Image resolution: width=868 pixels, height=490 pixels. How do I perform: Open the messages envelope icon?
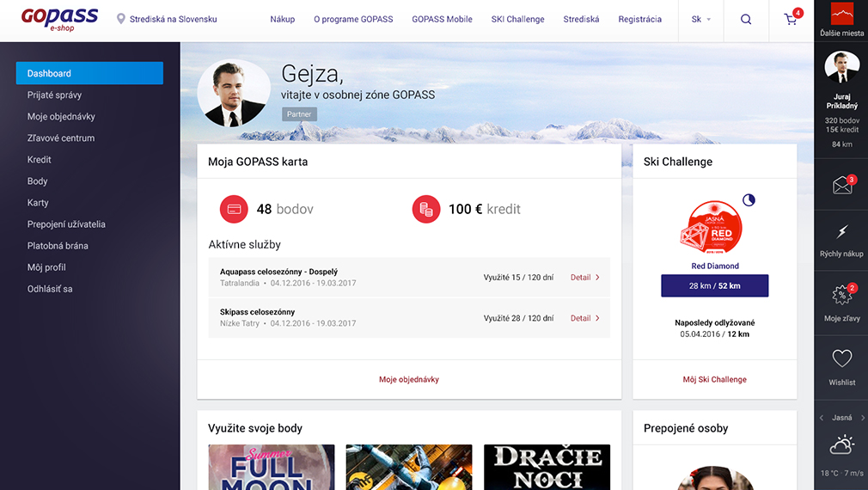(842, 185)
